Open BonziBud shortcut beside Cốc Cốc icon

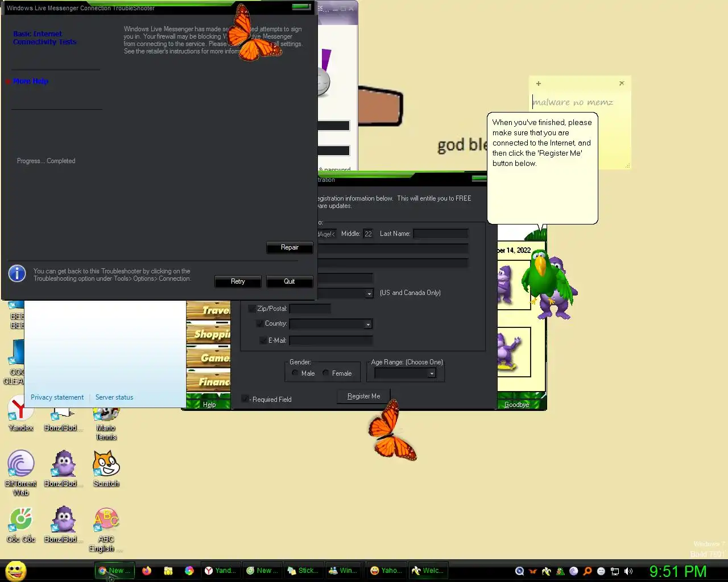(64, 525)
